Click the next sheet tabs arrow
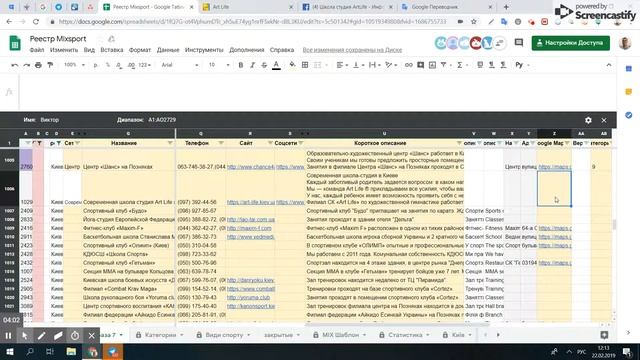This screenshot has height=360, width=640. [498, 335]
